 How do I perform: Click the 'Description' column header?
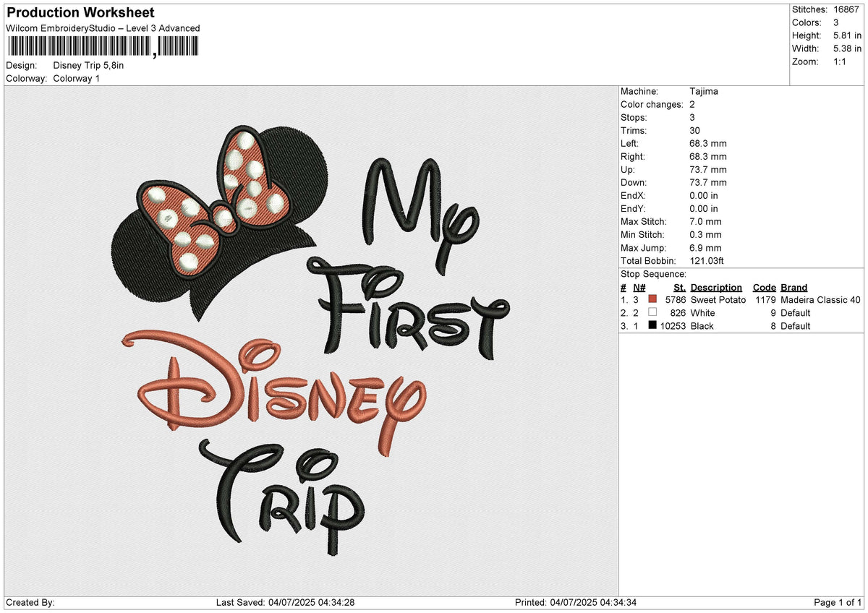tap(716, 288)
